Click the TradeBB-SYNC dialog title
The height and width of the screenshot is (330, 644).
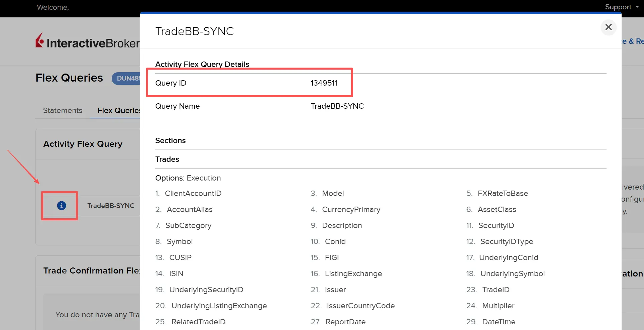pos(194,31)
